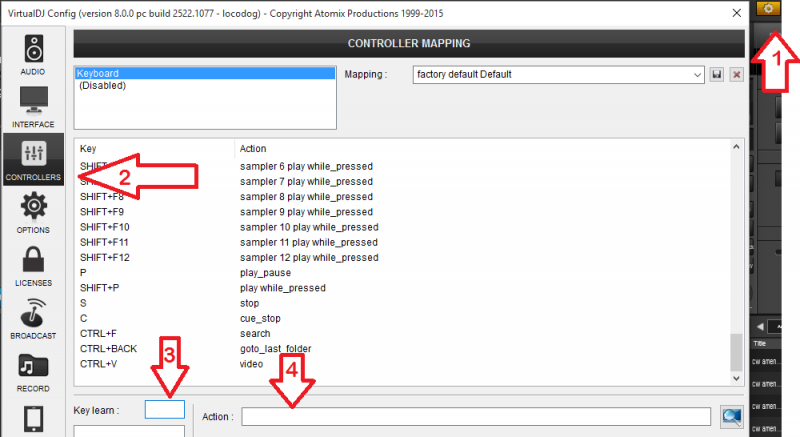
Task: Click the 'goto_last_folder' action text
Action: coord(276,349)
